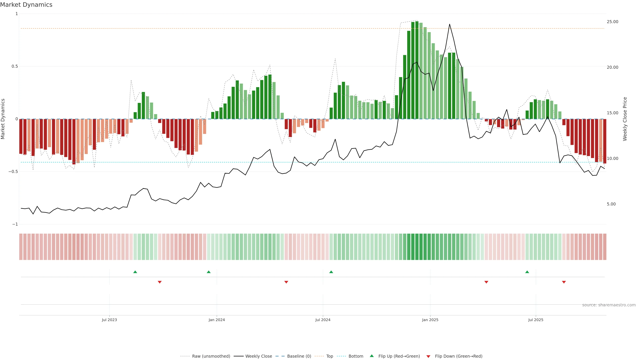Image resolution: width=644 pixels, height=362 pixels.
Task: Click red flip-down marker between Jan and Jul 2025
Action: pos(486,282)
